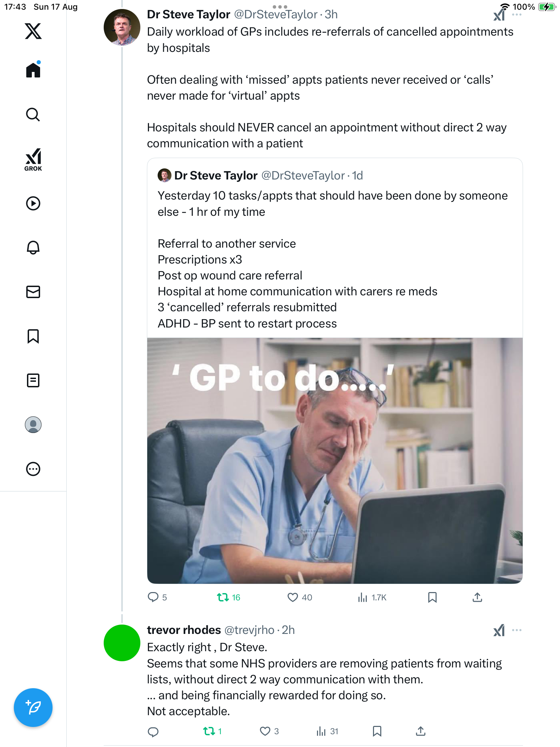Screen dimensions: 560x747
Task: Share Dr Steve Taylor's post via share icon
Action: pyautogui.click(x=477, y=597)
